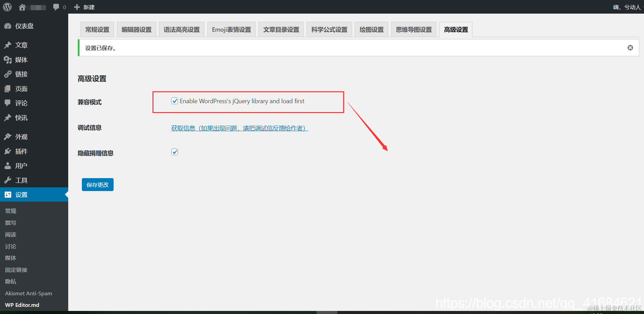Click the 页面 pages icon
The image size is (644, 314).
[8, 89]
